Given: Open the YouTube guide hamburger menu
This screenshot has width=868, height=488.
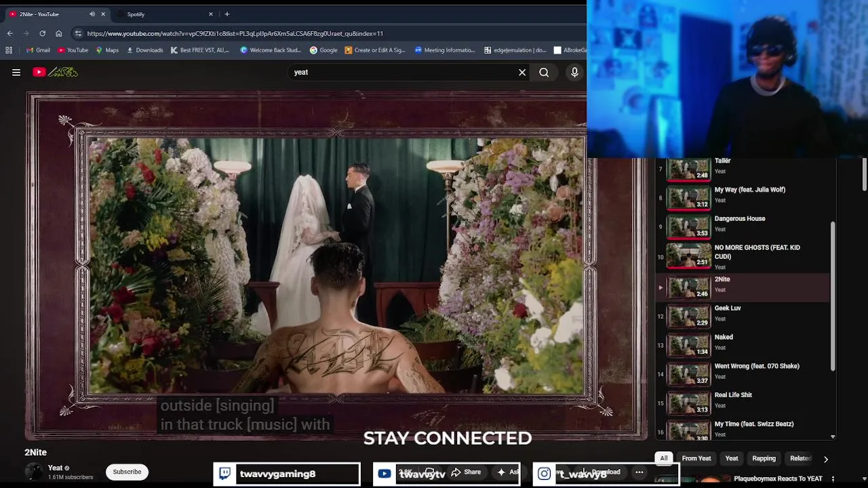Looking at the screenshot, I should [16, 73].
